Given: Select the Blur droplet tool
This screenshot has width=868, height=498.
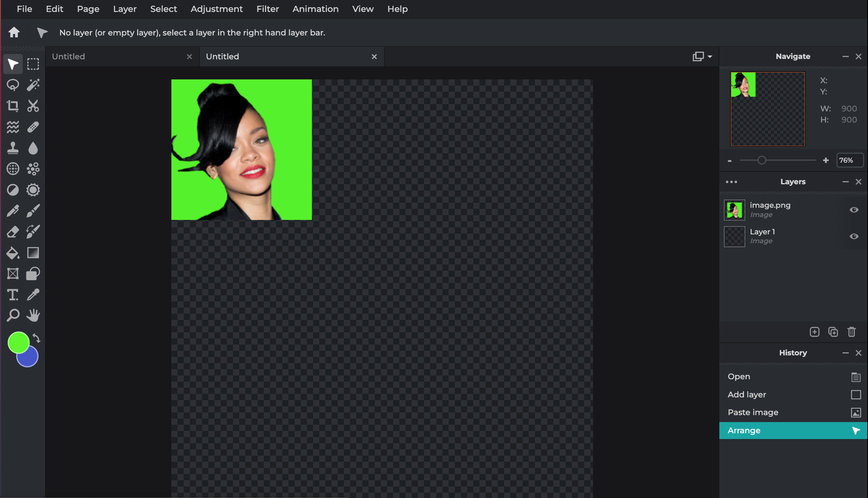Looking at the screenshot, I should point(33,148).
